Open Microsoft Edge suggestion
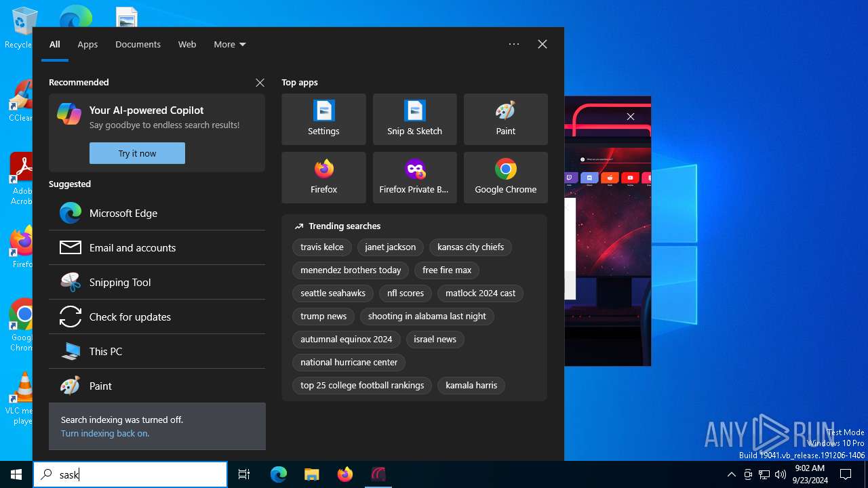 (x=157, y=213)
